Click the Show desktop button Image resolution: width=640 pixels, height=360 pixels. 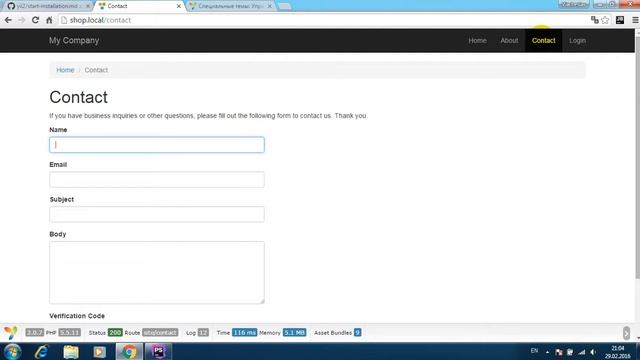click(637, 352)
